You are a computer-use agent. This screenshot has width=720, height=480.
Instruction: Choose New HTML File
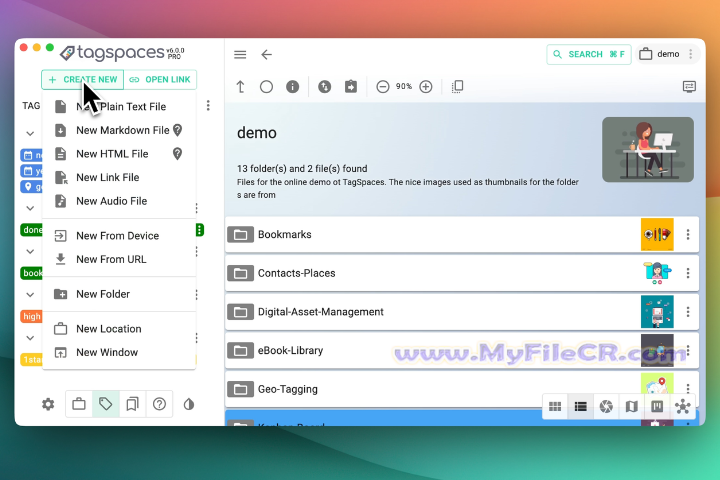click(119, 154)
